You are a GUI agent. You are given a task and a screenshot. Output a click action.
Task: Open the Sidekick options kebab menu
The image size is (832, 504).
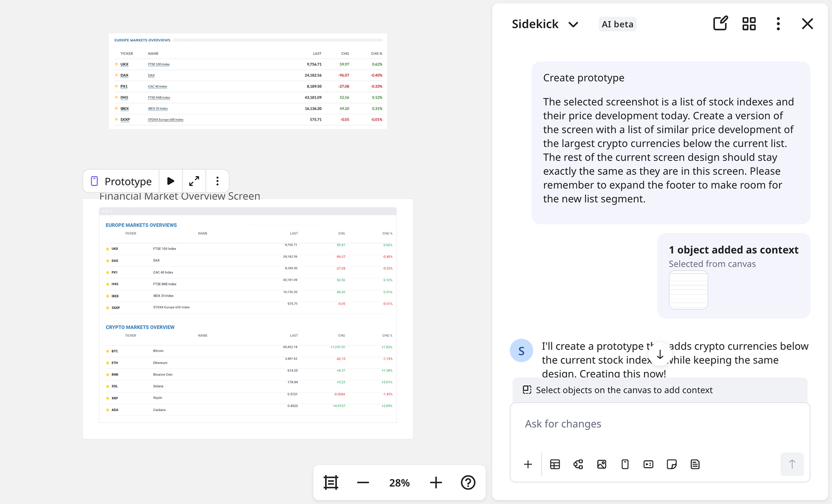click(x=778, y=23)
